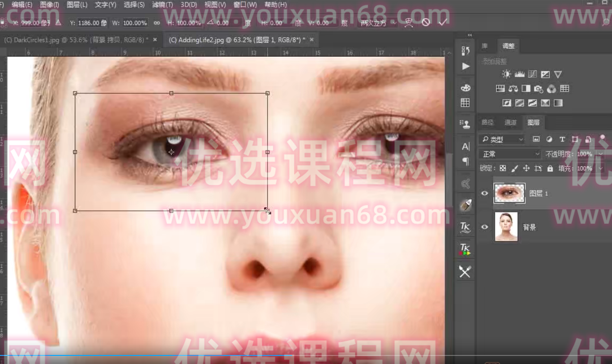Hide the 背景 layer with its eye icon
Viewport: 612px width, 364px height.
[x=485, y=227]
